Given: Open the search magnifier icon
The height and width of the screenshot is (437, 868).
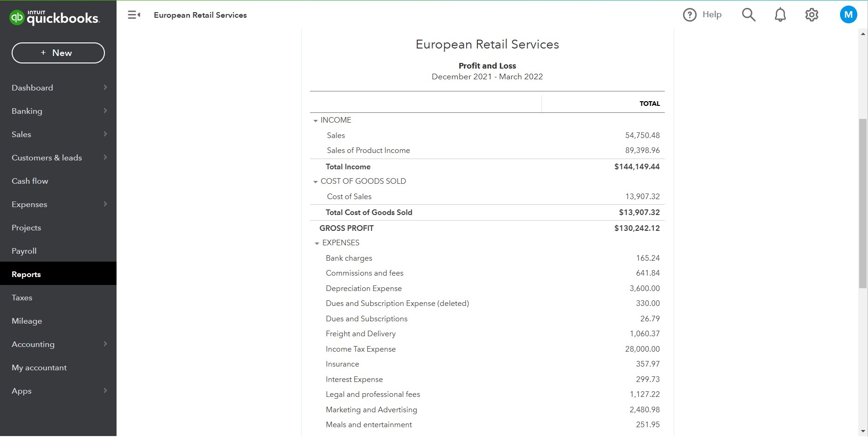Looking at the screenshot, I should click(x=748, y=15).
